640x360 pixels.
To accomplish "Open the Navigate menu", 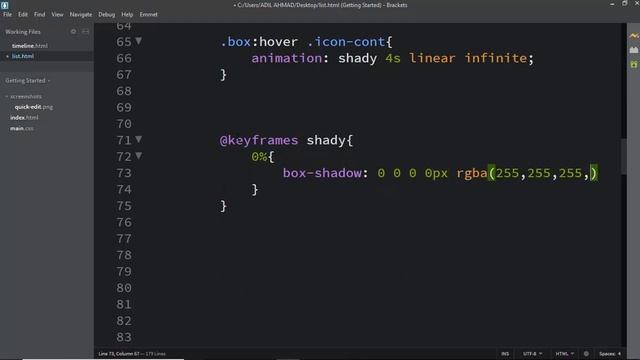I will coord(81,14).
